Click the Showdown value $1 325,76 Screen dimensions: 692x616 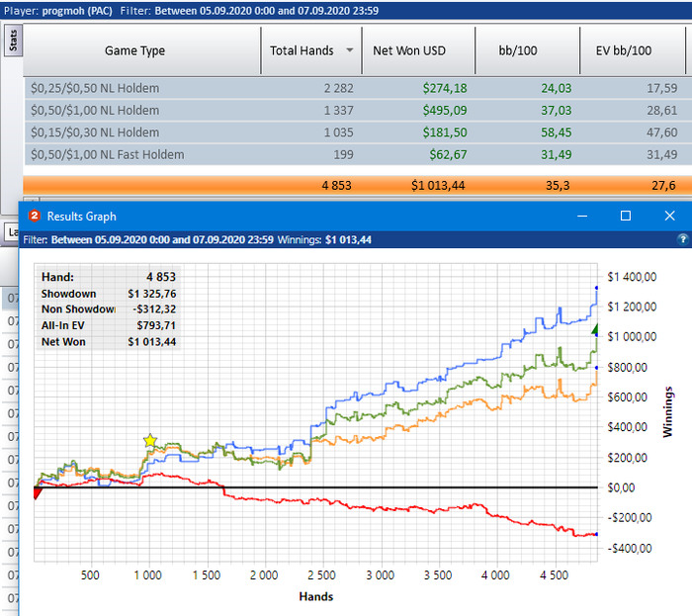(152, 294)
